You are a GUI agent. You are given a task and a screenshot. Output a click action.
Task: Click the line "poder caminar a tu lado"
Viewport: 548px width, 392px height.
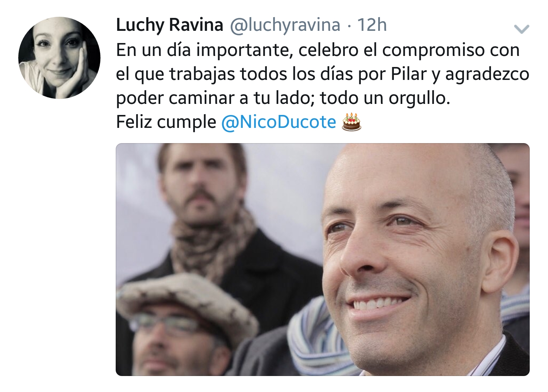[216, 98]
